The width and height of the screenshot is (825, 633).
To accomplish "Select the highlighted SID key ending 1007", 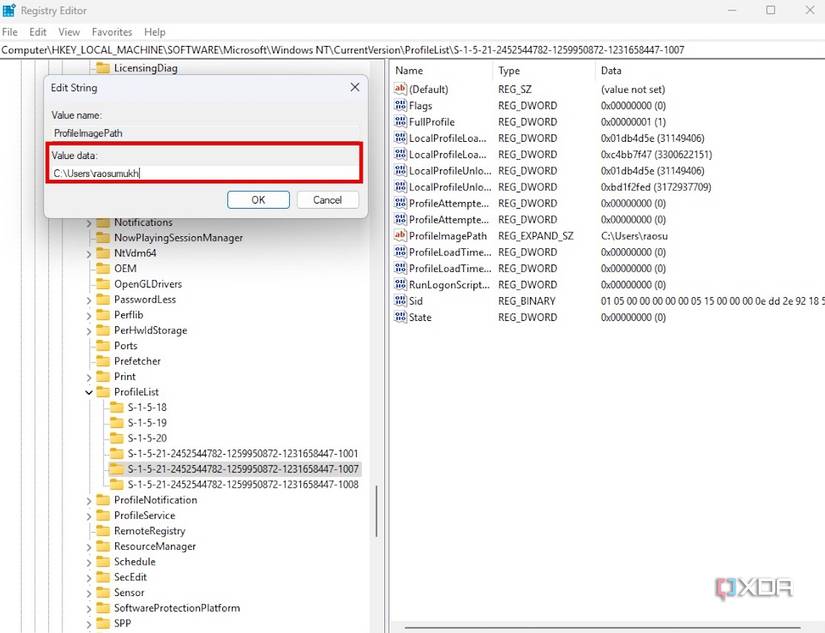I will point(243,469).
